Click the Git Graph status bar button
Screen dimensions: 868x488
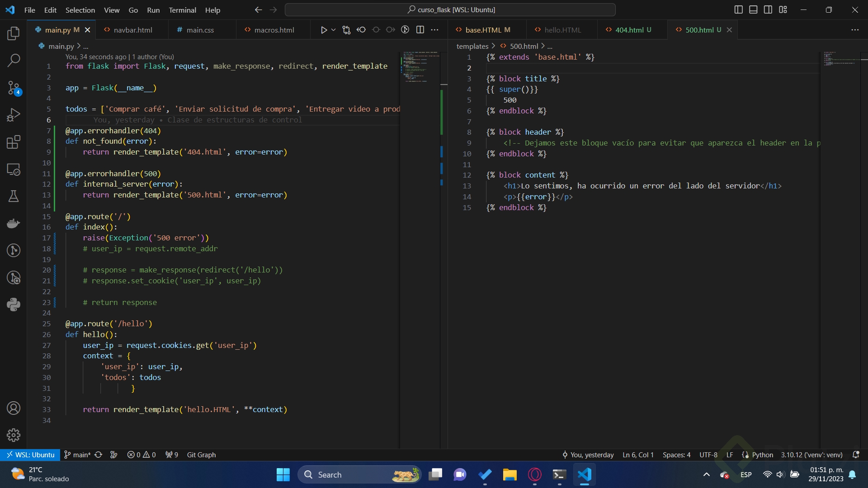201,455
